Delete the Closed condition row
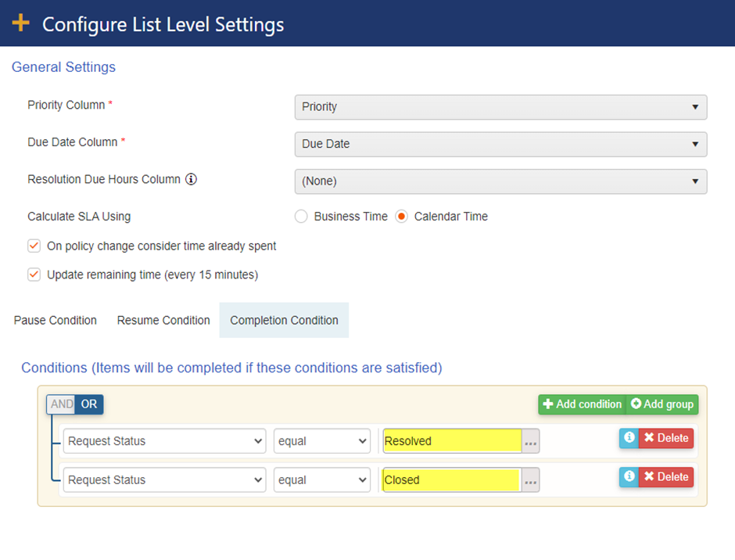 pos(666,477)
